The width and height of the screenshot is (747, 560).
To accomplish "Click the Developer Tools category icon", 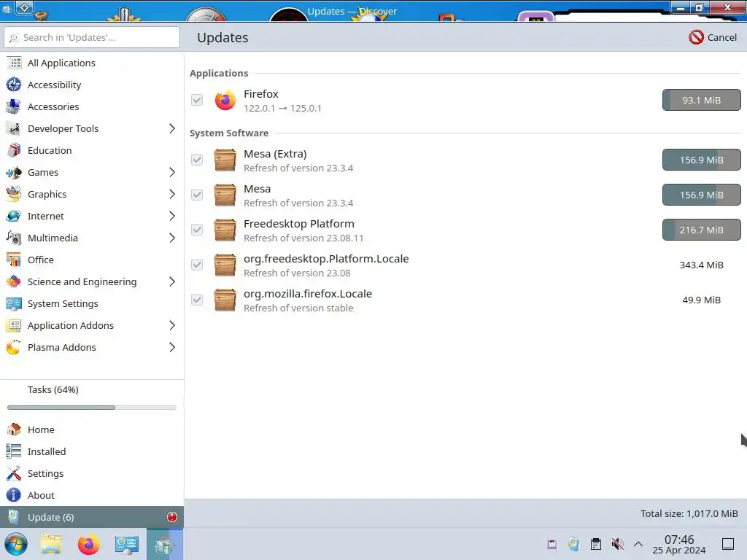I will click(14, 128).
